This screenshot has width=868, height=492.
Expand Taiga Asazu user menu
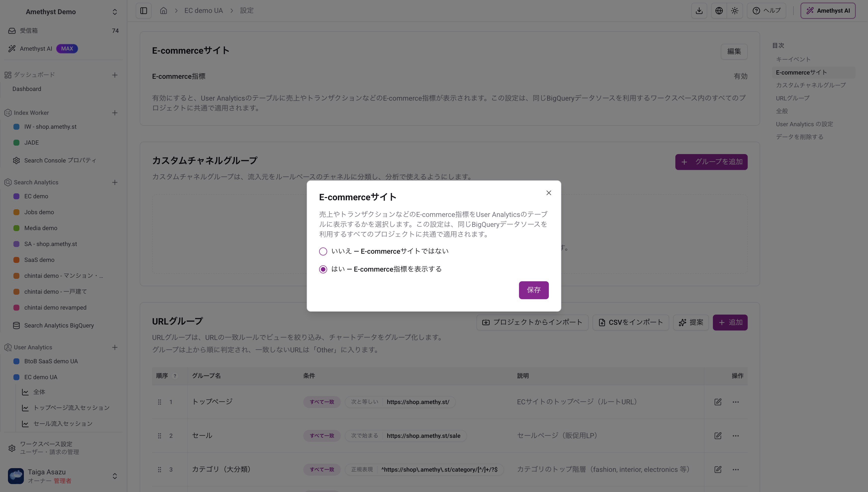pyautogui.click(x=115, y=476)
